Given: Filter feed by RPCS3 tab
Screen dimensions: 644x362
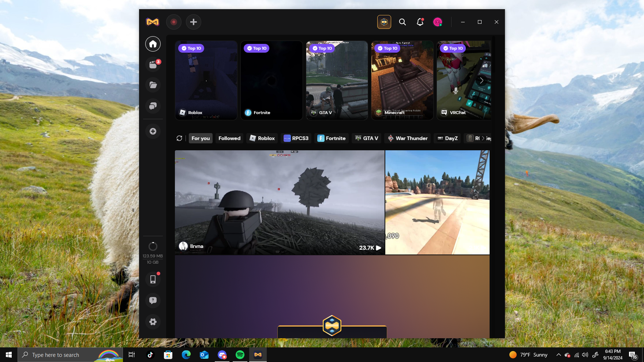Looking at the screenshot, I should (296, 138).
